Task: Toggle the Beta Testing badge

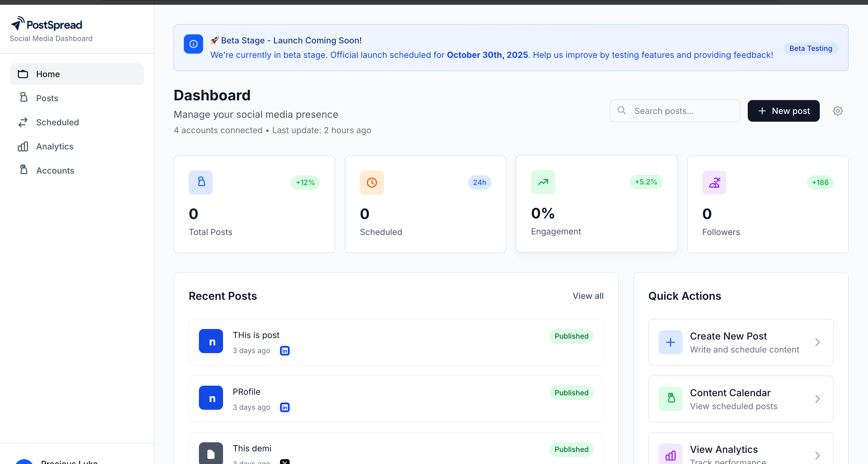Action: coord(811,48)
